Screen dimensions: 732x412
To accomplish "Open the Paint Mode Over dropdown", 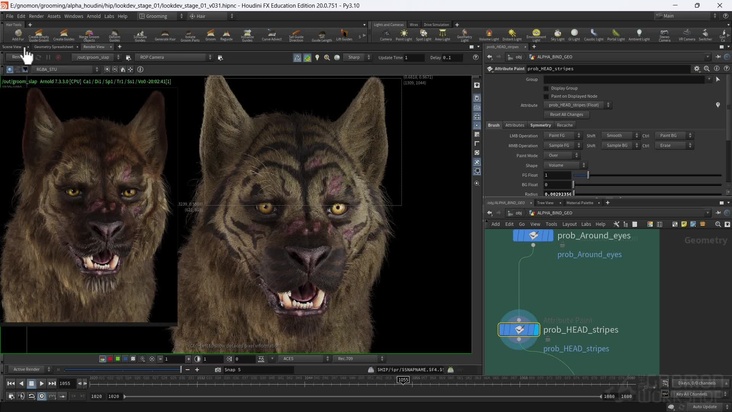I will (x=561, y=155).
